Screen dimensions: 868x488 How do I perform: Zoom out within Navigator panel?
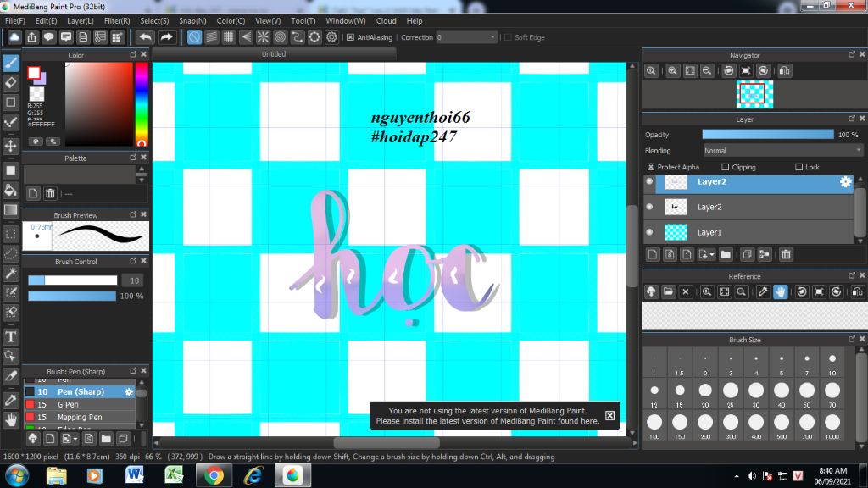[x=707, y=71]
